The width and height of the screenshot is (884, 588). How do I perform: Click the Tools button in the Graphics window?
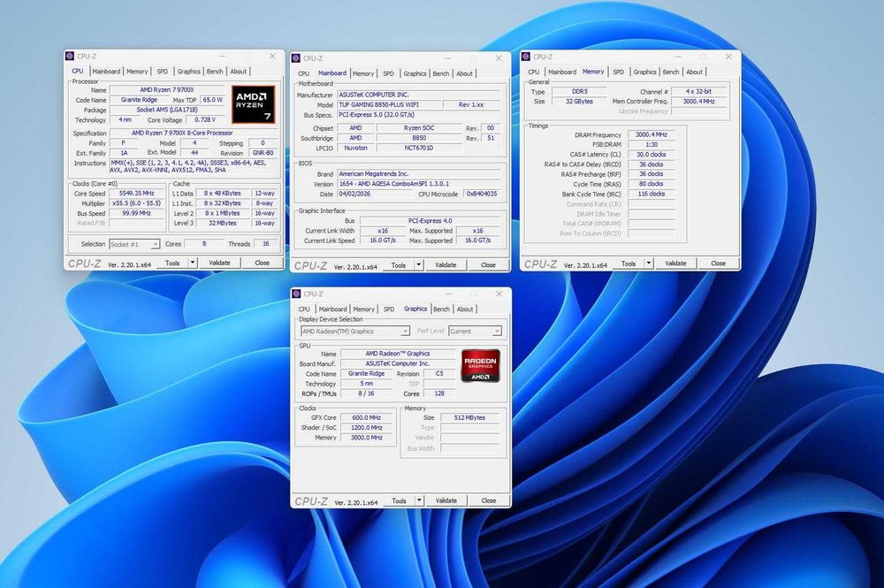pos(400,500)
